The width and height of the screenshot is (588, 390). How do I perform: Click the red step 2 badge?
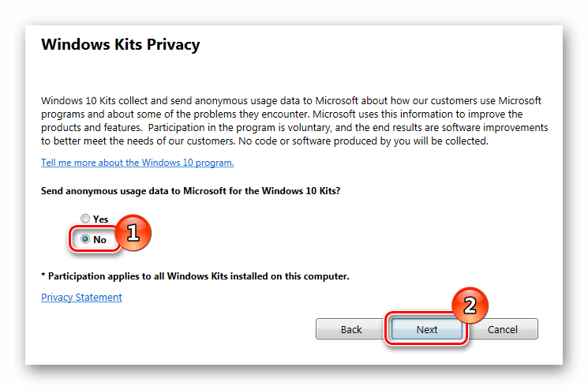coord(470,306)
